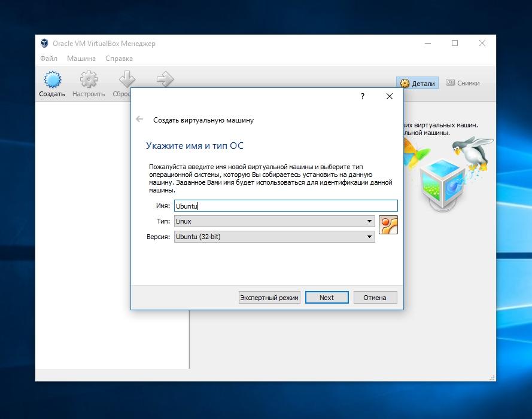Screen dimensions: 532x419
Task: Click the back arrow in the wizard header
Action: pyautogui.click(x=139, y=120)
